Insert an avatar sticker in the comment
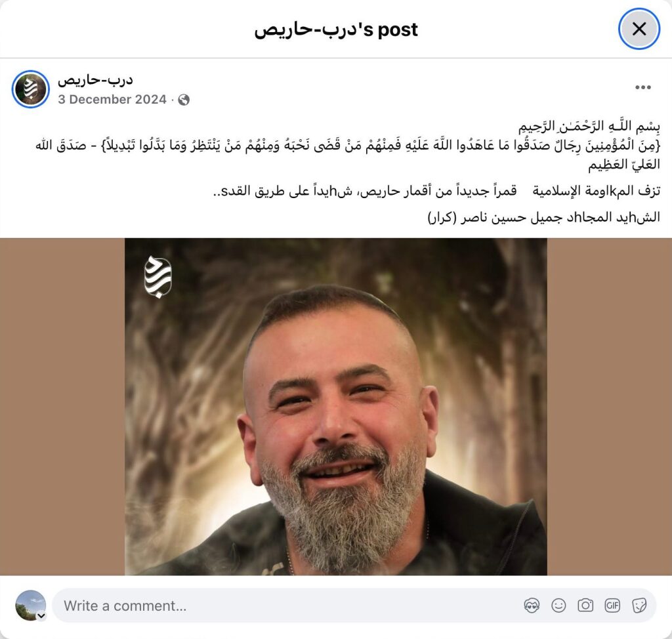 click(532, 606)
